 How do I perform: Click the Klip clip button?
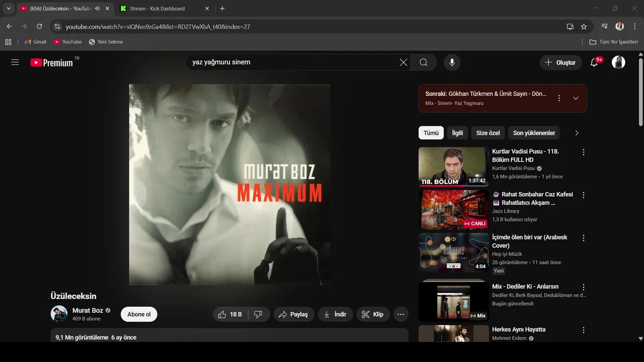point(373,314)
